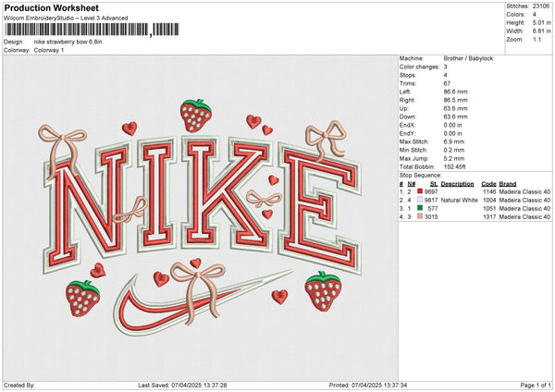Click the 'Page 1 of 1' footer text

click(x=536, y=385)
